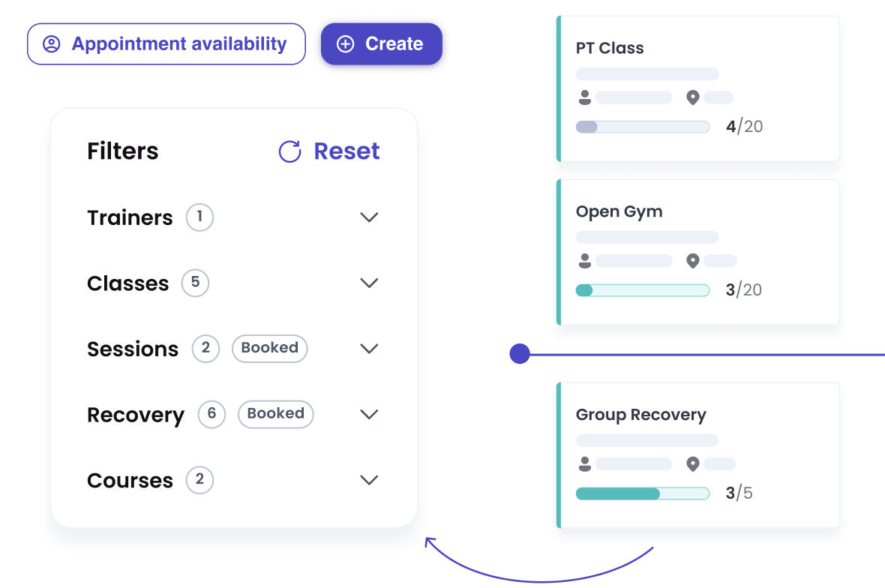Open the Recovery filter section
The width and height of the screenshot is (885, 588).
point(136,415)
